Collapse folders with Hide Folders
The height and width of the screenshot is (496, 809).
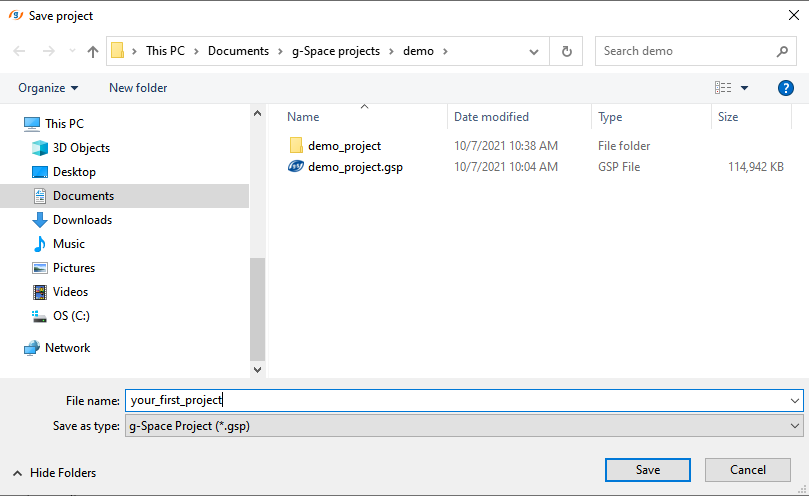coord(55,472)
